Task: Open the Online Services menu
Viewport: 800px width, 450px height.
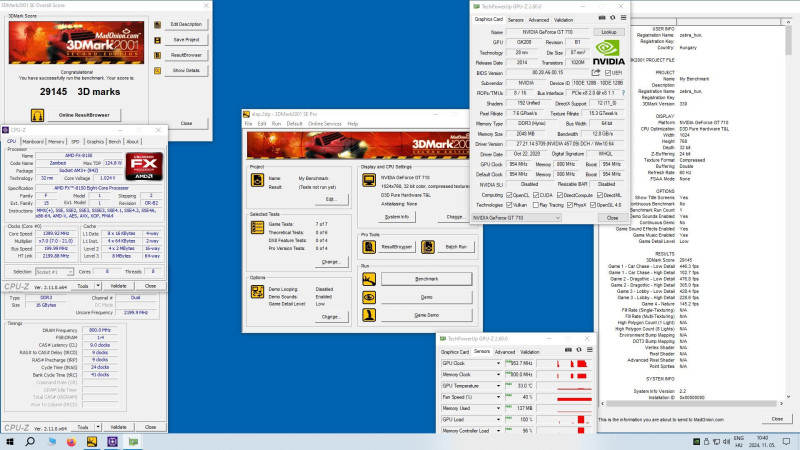Action: tap(324, 124)
